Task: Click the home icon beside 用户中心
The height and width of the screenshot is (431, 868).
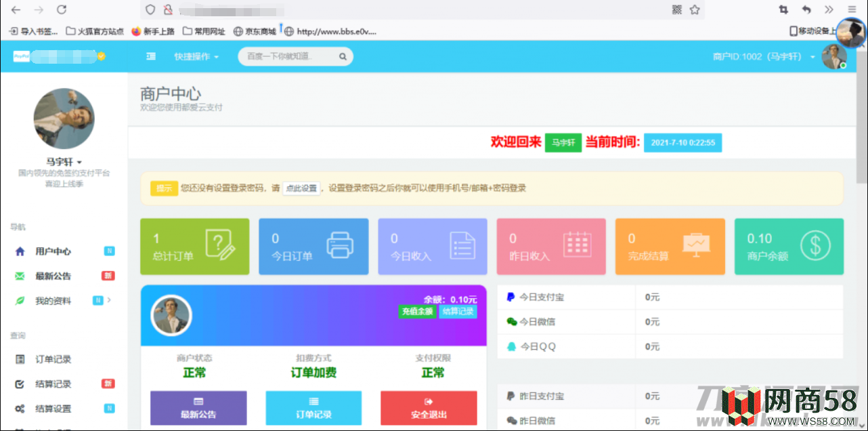Action: tap(20, 251)
